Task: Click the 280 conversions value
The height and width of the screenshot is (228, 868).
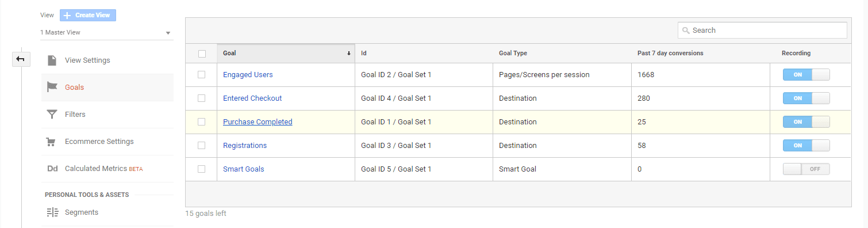Action: (644, 98)
